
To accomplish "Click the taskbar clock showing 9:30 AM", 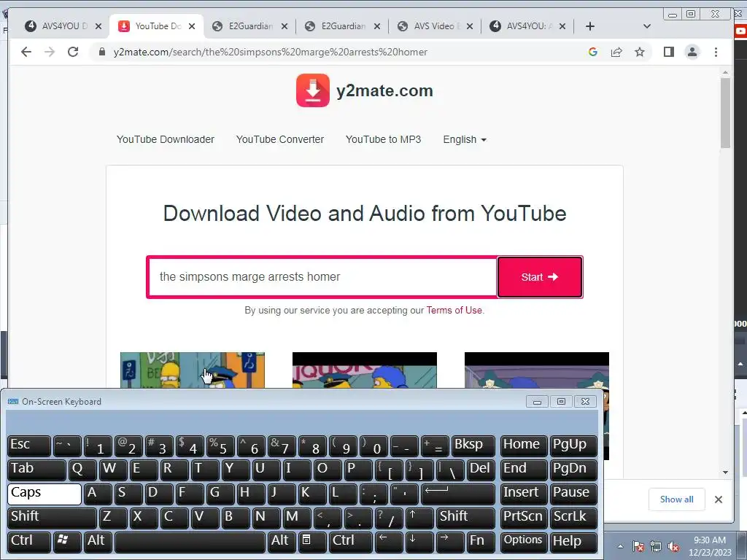I will [x=709, y=546].
